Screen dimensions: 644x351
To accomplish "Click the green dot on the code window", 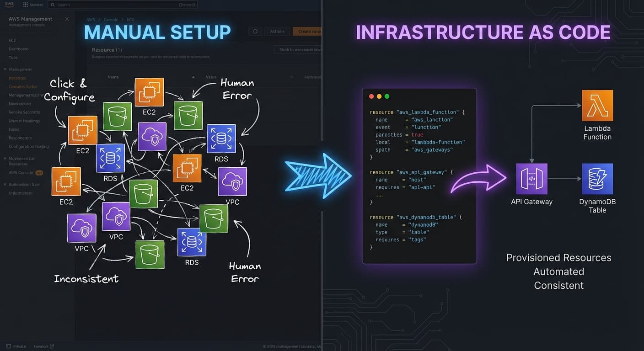I will (386, 96).
